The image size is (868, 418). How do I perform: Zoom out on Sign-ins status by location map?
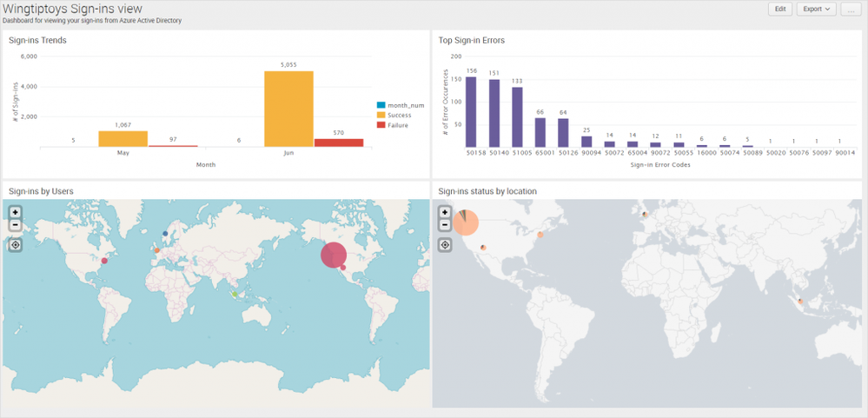coord(445,225)
